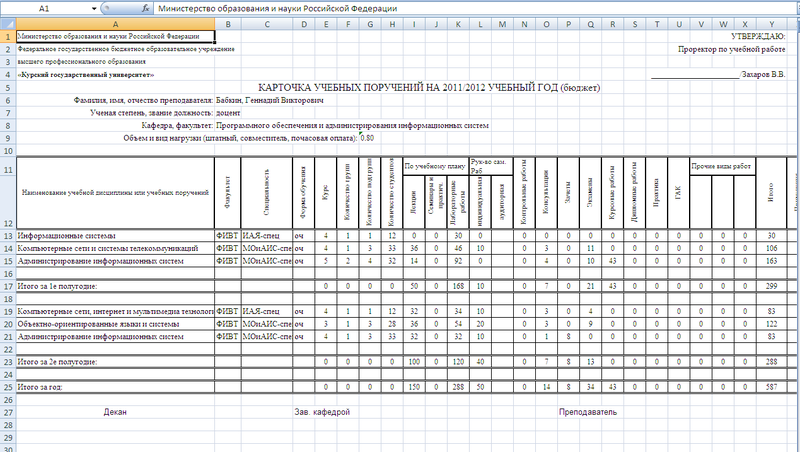Click the lab hours value 92
The image size is (800, 452).
click(x=458, y=261)
